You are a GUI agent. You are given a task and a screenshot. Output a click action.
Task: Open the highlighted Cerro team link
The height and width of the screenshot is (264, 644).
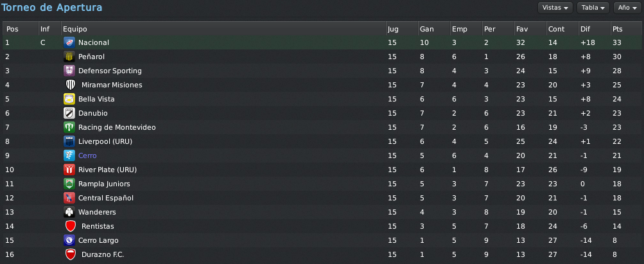coord(87,155)
